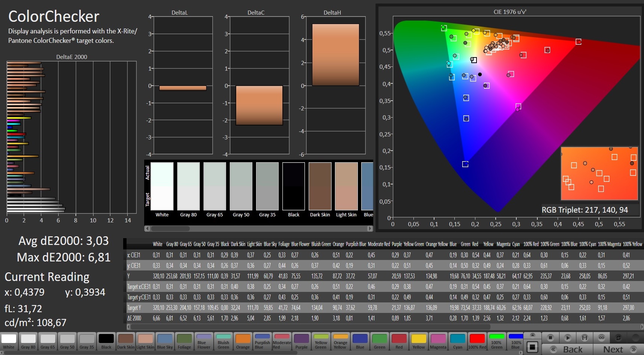This screenshot has height=355, width=644.
Task: Select the Dark Skin color button
Action: [x=126, y=341]
